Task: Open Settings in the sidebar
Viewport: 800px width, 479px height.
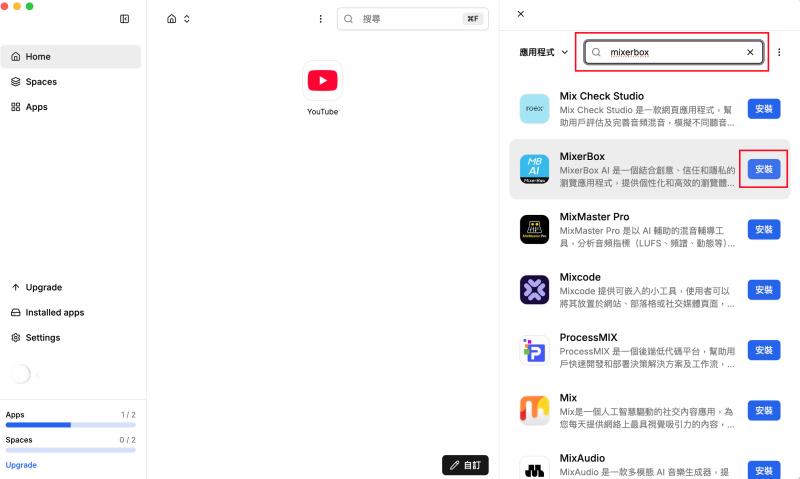Action: 70,337
